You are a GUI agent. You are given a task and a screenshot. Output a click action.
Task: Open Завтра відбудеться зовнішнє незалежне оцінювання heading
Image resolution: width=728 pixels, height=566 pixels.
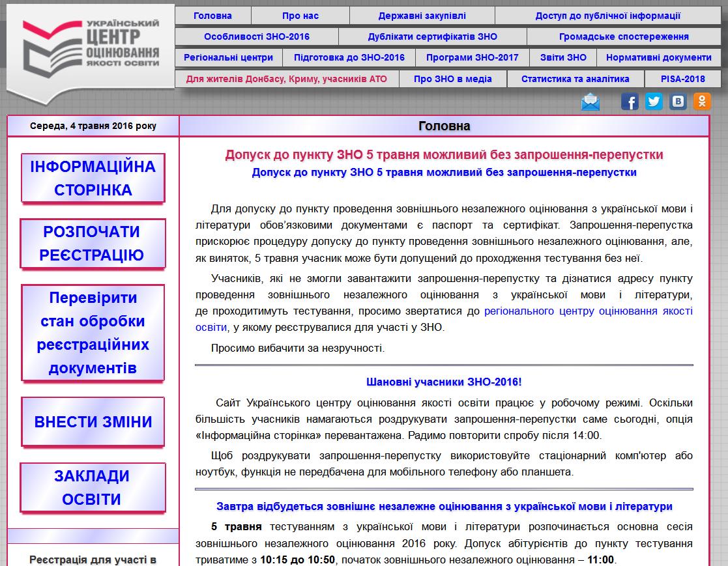444,507
